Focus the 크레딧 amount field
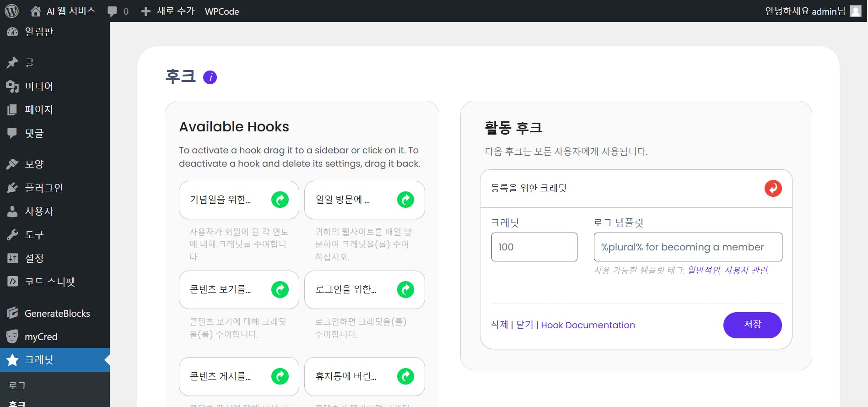 click(534, 247)
